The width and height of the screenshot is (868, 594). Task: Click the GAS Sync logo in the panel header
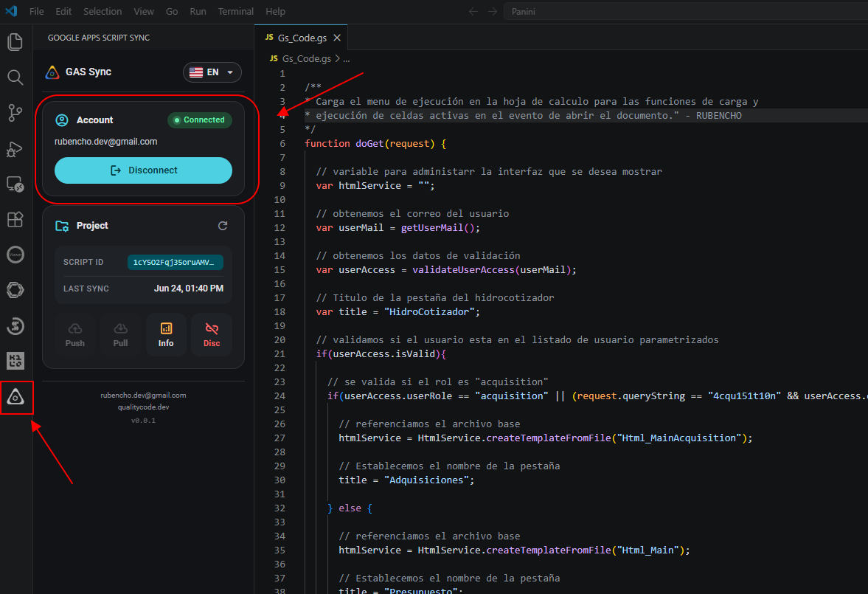[x=52, y=72]
